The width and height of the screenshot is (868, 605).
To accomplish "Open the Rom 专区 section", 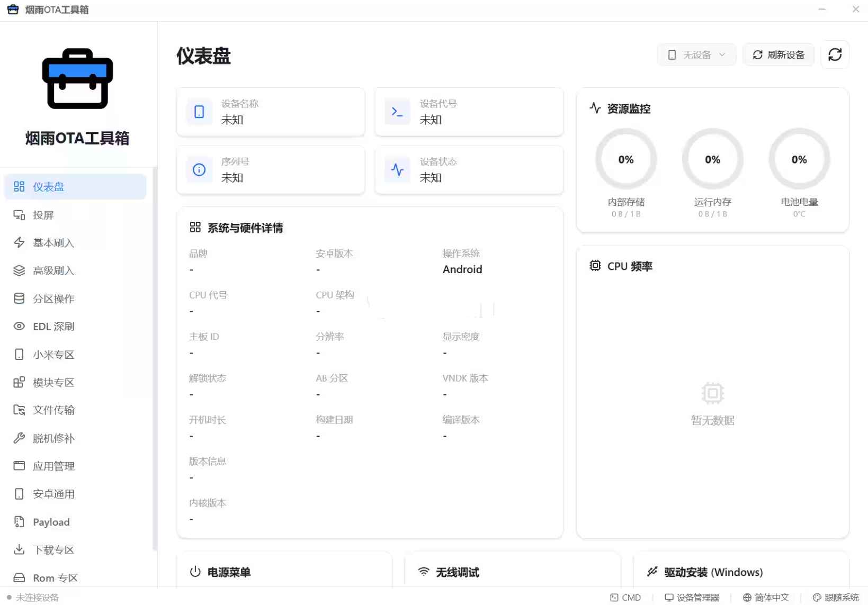I will click(x=55, y=577).
